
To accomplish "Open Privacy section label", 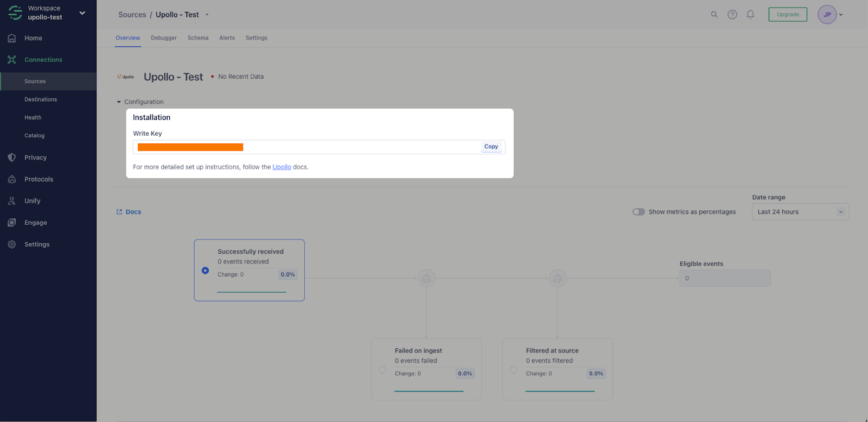I will click(x=35, y=158).
